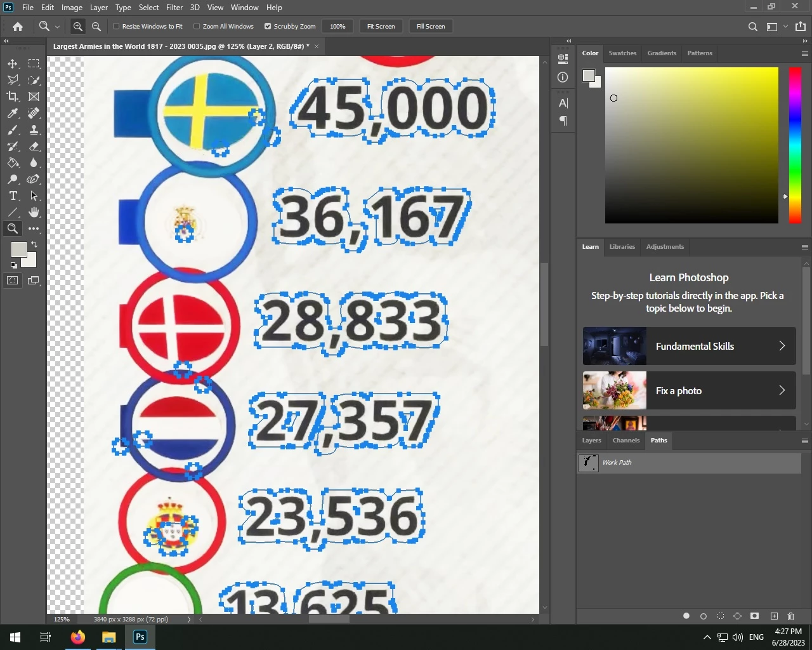
Task: Select the Healing Brush tool
Action: click(x=34, y=113)
